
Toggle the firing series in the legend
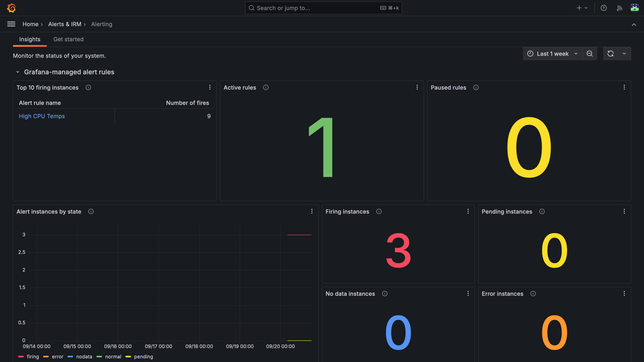tap(33, 357)
